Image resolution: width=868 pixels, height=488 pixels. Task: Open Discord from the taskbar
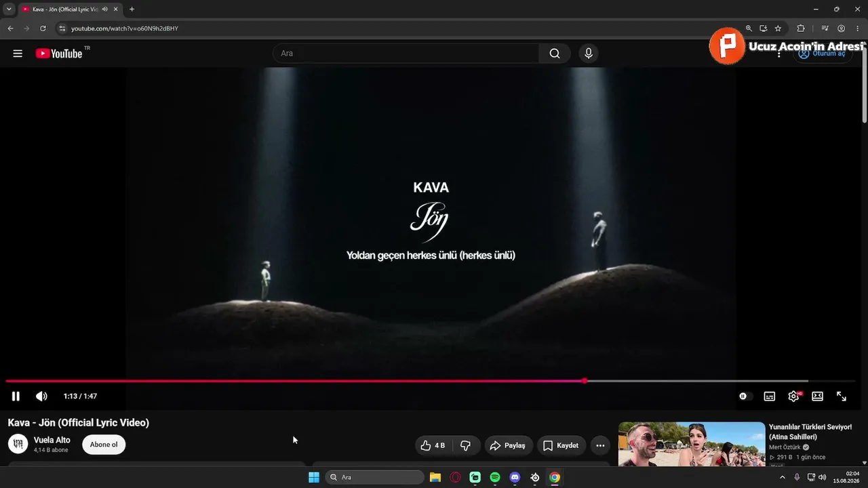click(515, 477)
